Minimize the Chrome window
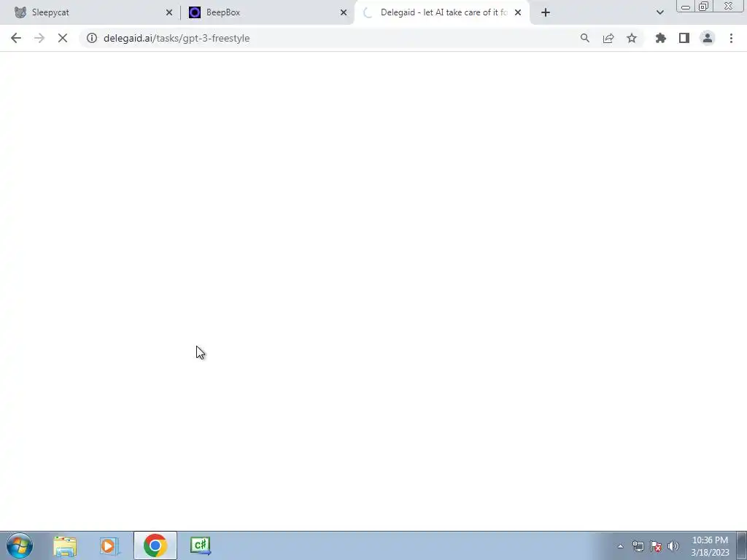Image resolution: width=747 pixels, height=560 pixels. coord(686,6)
